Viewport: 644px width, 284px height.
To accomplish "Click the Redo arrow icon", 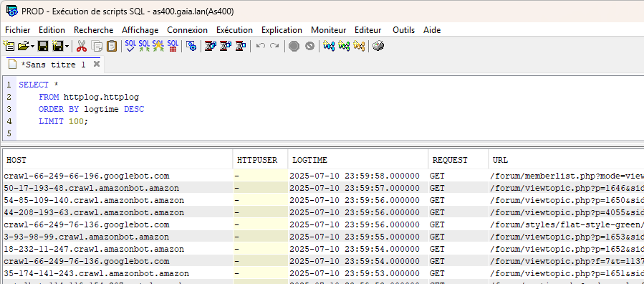I will (274, 46).
